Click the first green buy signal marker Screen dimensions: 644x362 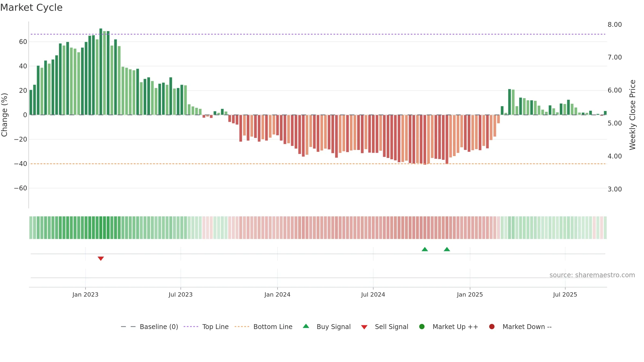coord(425,249)
